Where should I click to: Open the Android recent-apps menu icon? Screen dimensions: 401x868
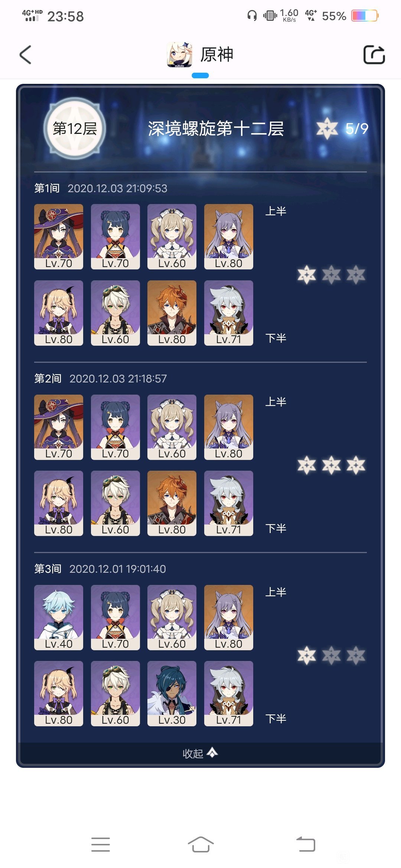101,845
